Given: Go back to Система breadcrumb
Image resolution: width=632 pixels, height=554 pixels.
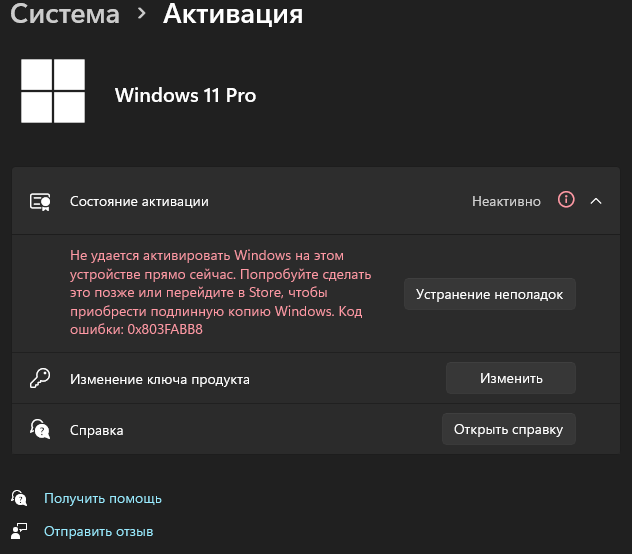Looking at the screenshot, I should tap(65, 15).
